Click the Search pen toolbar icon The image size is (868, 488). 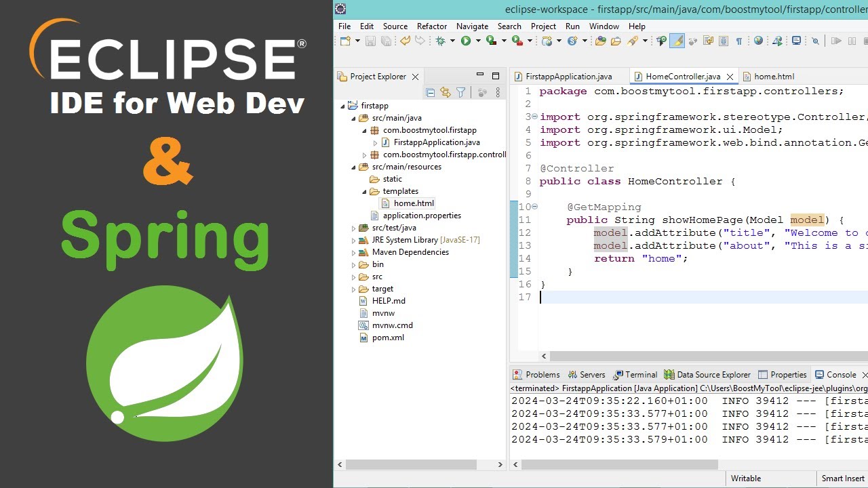(633, 41)
